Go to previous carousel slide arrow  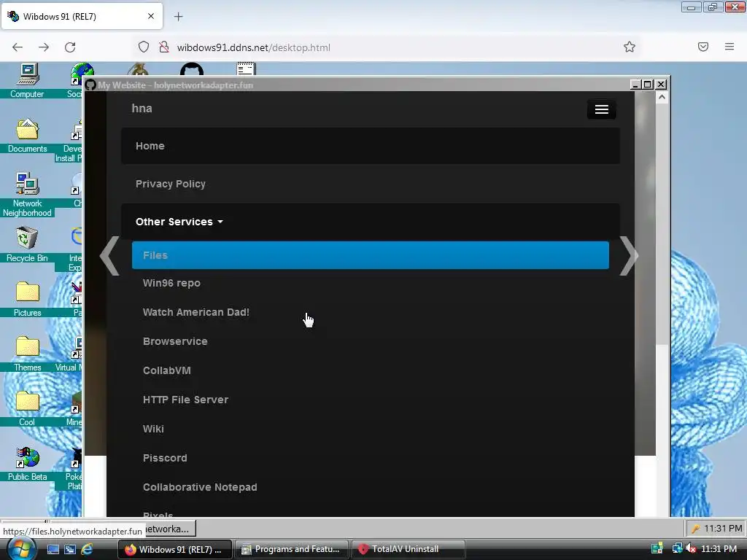click(110, 256)
